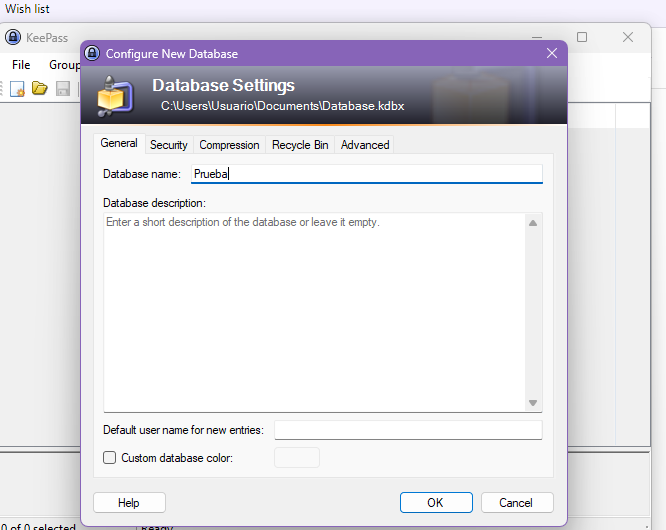Click the Default user name for new entries field

click(x=408, y=430)
